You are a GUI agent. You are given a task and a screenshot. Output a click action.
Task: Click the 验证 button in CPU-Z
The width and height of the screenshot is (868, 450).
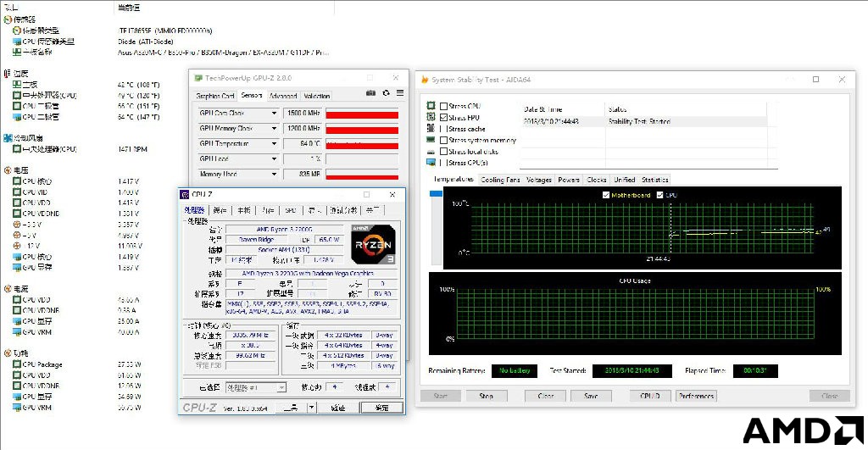click(x=337, y=408)
